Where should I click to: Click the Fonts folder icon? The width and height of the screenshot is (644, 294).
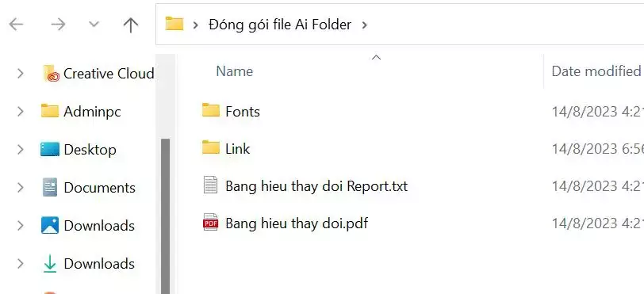[x=211, y=110]
